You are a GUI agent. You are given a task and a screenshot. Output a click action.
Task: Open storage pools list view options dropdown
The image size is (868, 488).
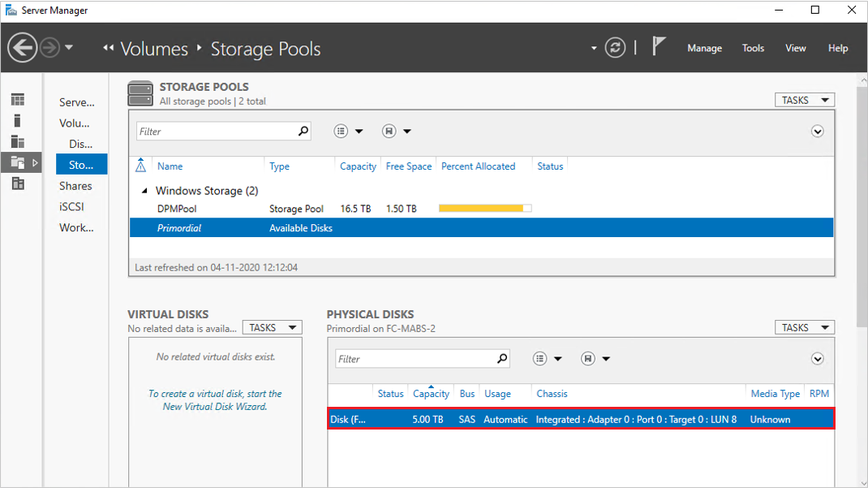349,132
